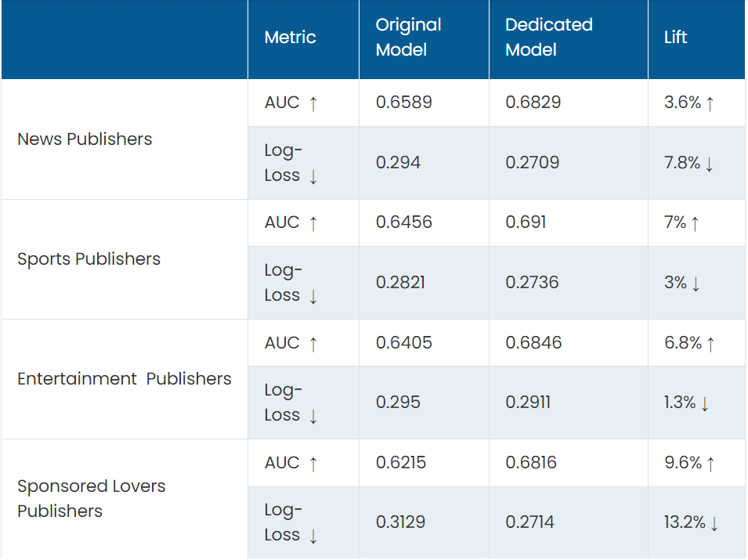The width and height of the screenshot is (748, 560).
Task: Click the down arrow next to 13.2% lift
Action: point(714,524)
